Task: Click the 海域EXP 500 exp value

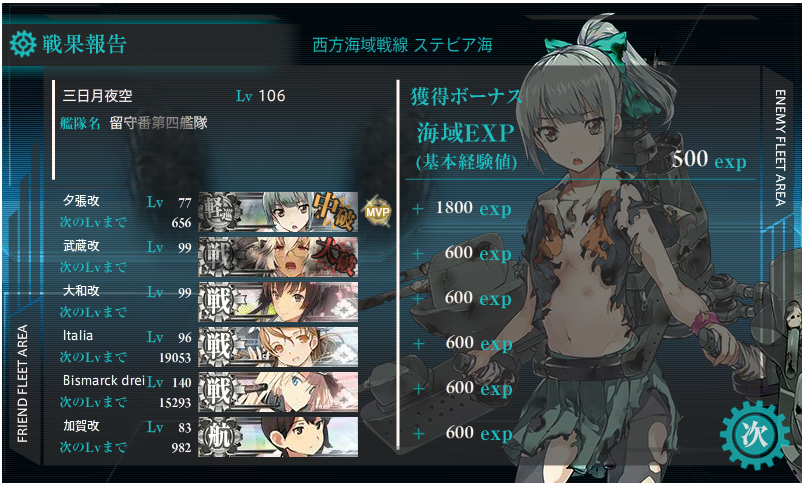Action: pyautogui.click(x=709, y=160)
